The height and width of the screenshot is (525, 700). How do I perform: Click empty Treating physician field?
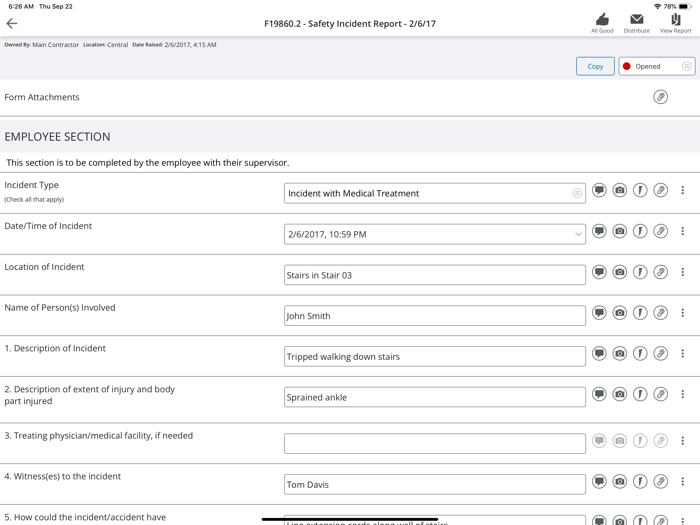434,443
